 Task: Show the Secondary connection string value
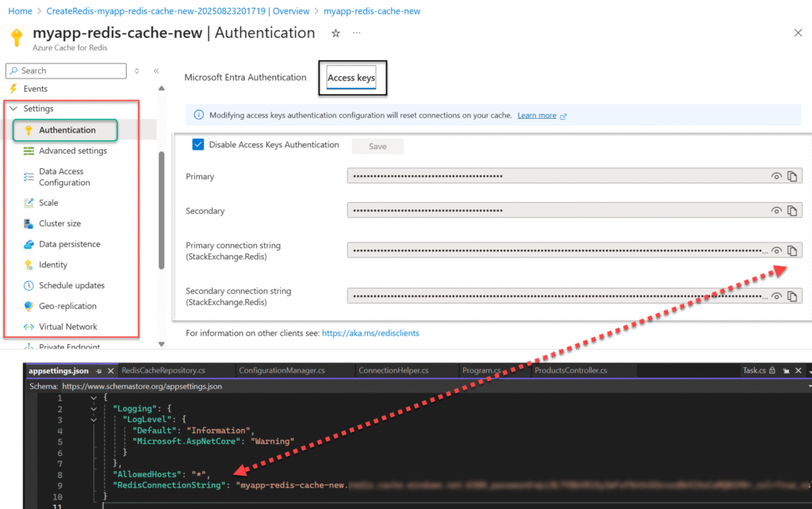776,297
